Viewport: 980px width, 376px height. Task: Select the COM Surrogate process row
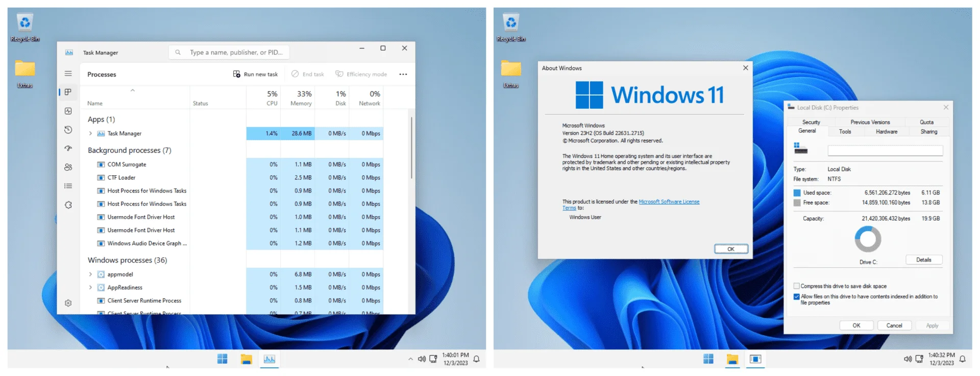tap(232, 165)
